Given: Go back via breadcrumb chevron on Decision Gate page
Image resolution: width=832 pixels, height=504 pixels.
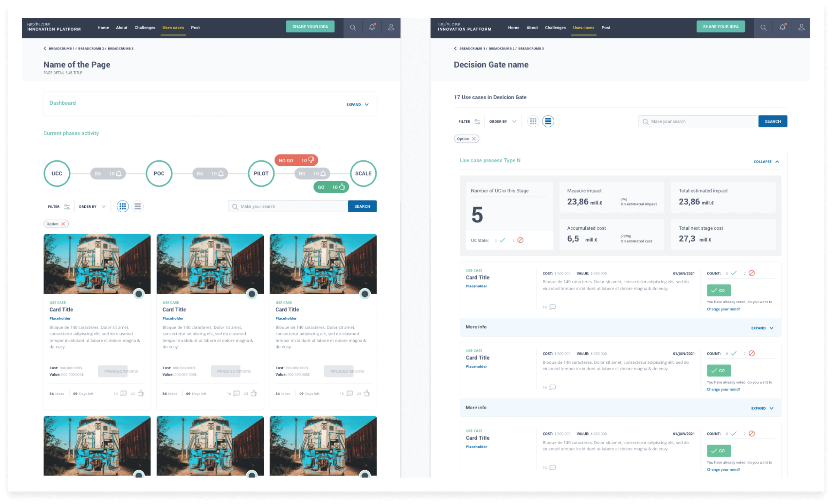Looking at the screenshot, I should (x=455, y=48).
